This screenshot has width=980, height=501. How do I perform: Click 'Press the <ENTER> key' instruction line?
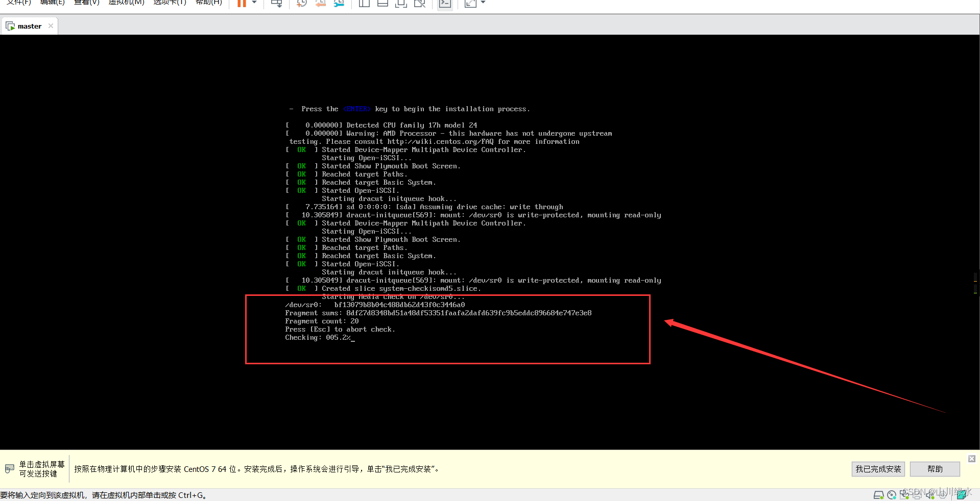(x=410, y=109)
